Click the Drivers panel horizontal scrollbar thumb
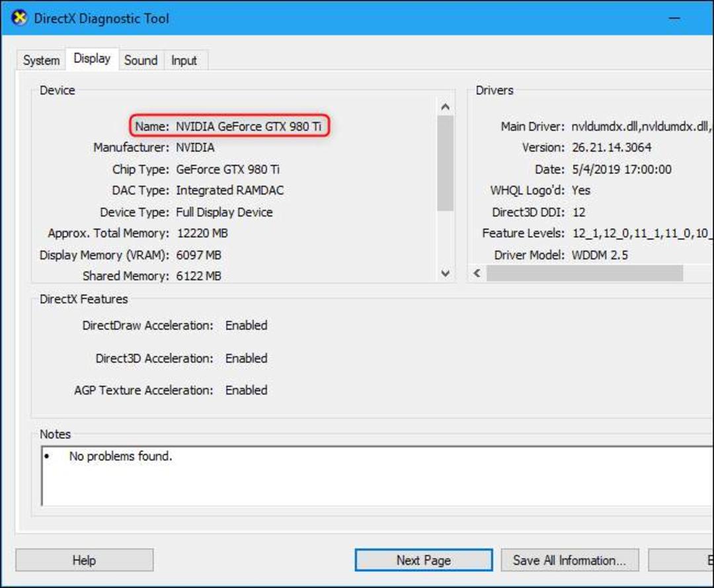 (x=584, y=273)
